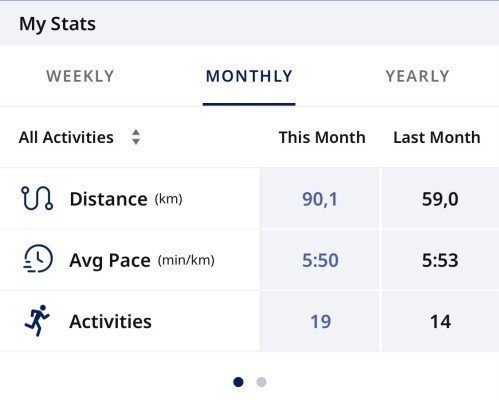Click the Avg Pace clock icon
The height and width of the screenshot is (400, 499).
[38, 259]
